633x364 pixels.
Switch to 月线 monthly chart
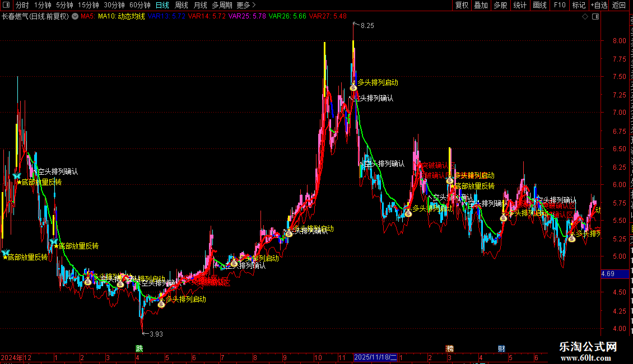click(x=200, y=5)
